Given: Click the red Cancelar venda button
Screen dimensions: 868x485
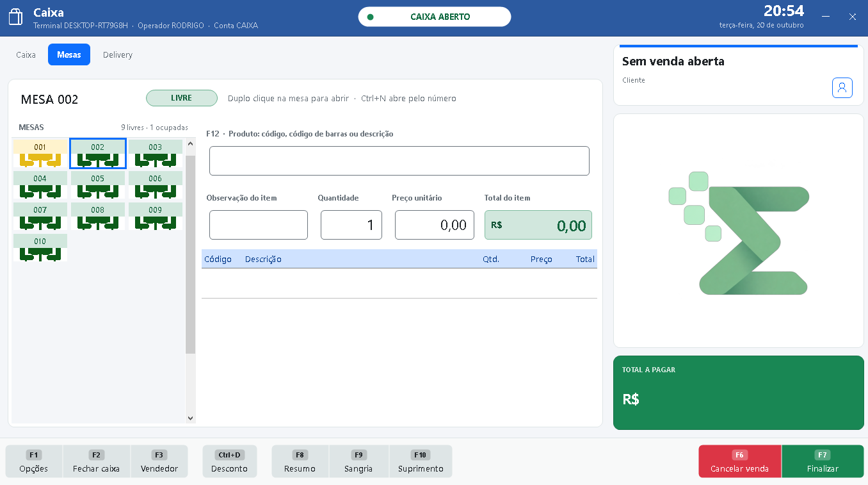Looking at the screenshot, I should pos(740,461).
